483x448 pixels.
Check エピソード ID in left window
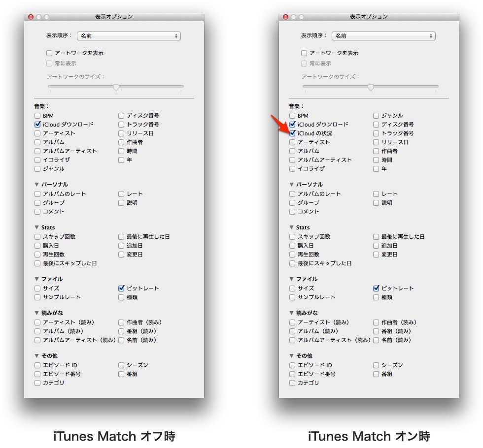pyautogui.click(x=37, y=365)
